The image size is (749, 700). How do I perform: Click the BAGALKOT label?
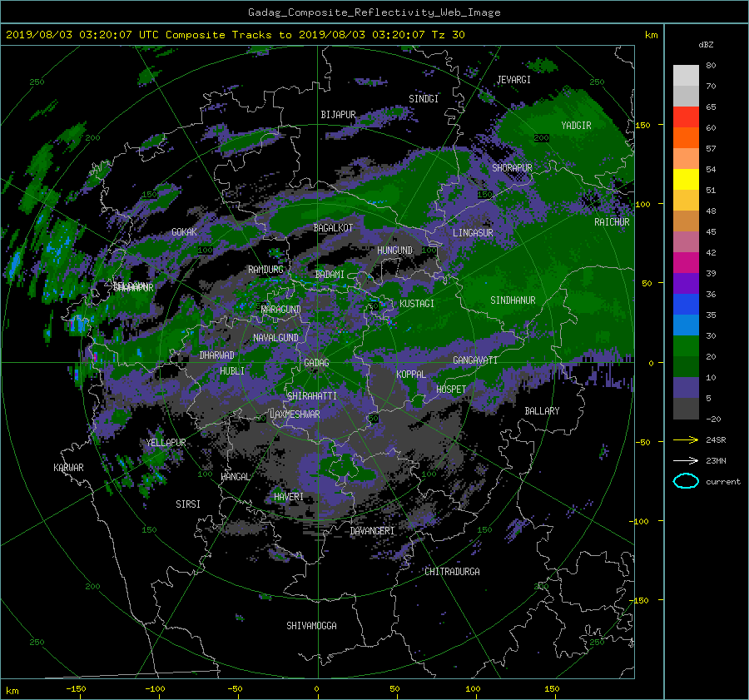(x=333, y=228)
